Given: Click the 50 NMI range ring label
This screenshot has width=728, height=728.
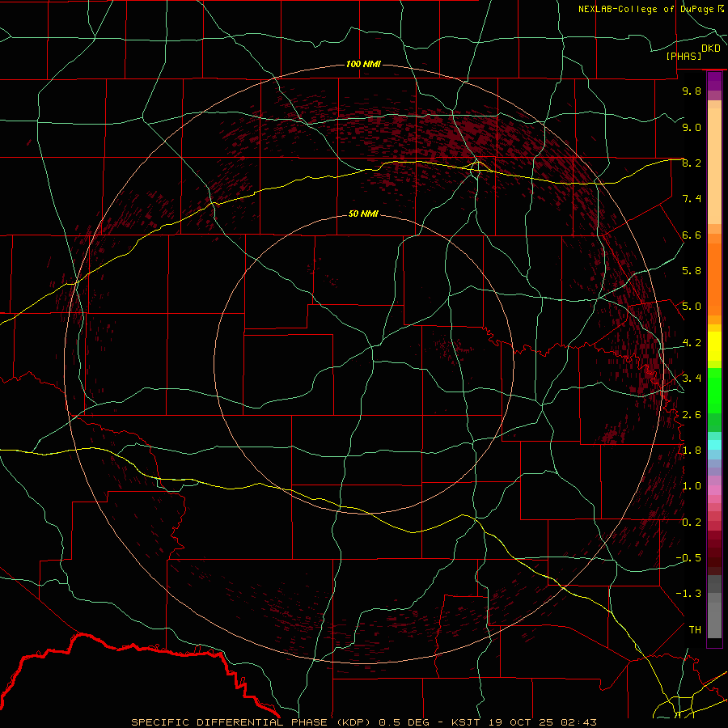Looking at the screenshot, I should coord(363,214).
